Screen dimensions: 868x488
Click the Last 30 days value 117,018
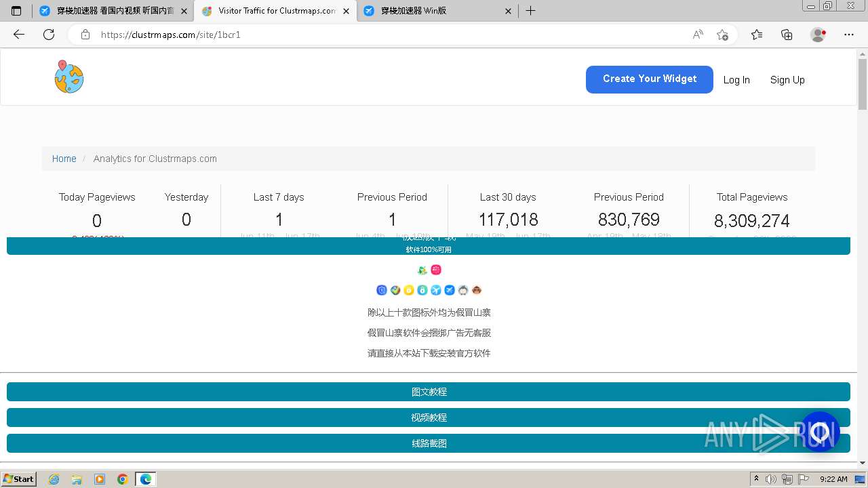point(508,220)
